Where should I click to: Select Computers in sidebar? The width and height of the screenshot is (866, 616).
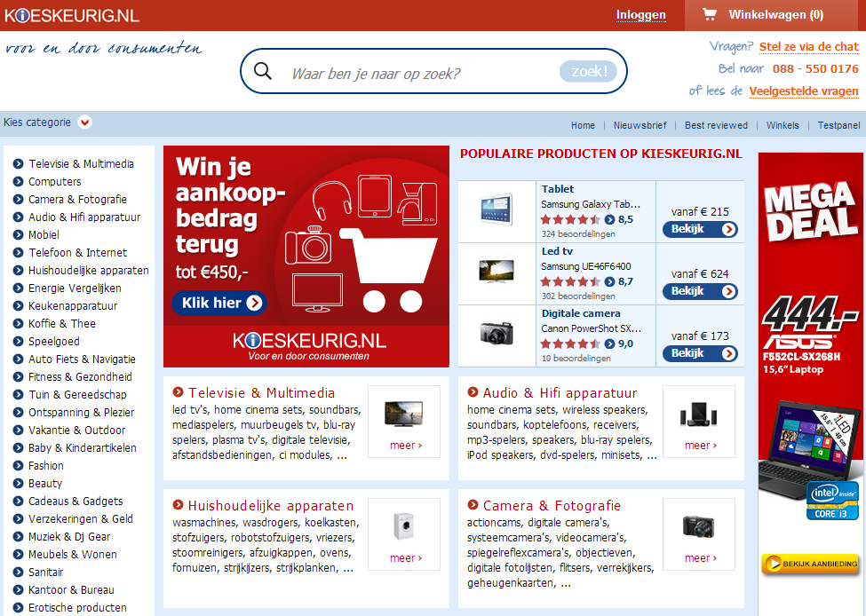55,182
